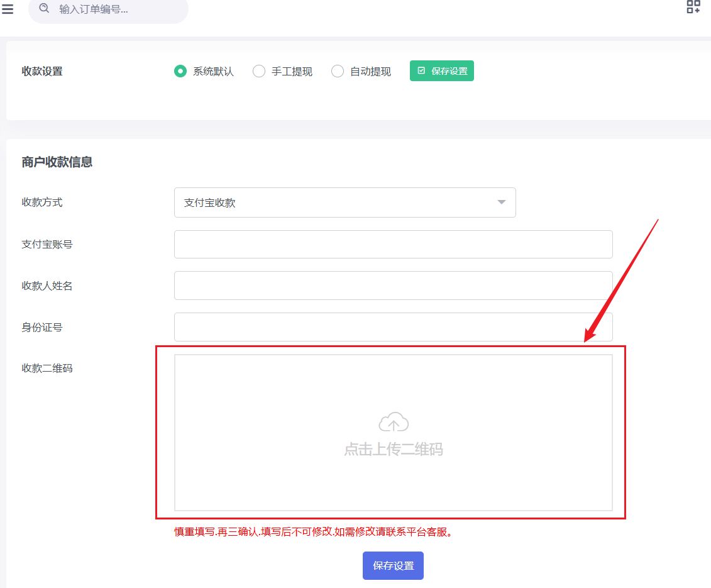Screen dimensions: 711x588
Task: Select the 手工提现 radio option
Action: (x=259, y=71)
